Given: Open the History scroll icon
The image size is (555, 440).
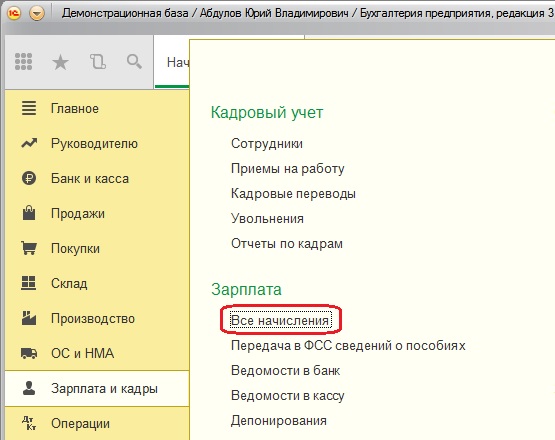Looking at the screenshot, I should [98, 62].
